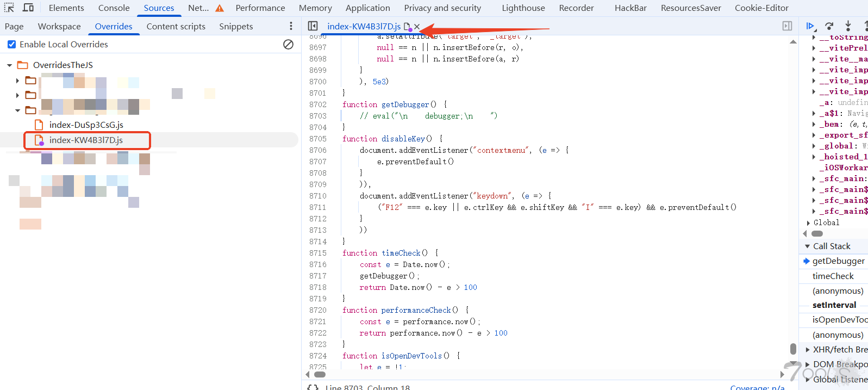
Task: Toggle Enable Local Overrides checkbox
Action: tap(11, 44)
